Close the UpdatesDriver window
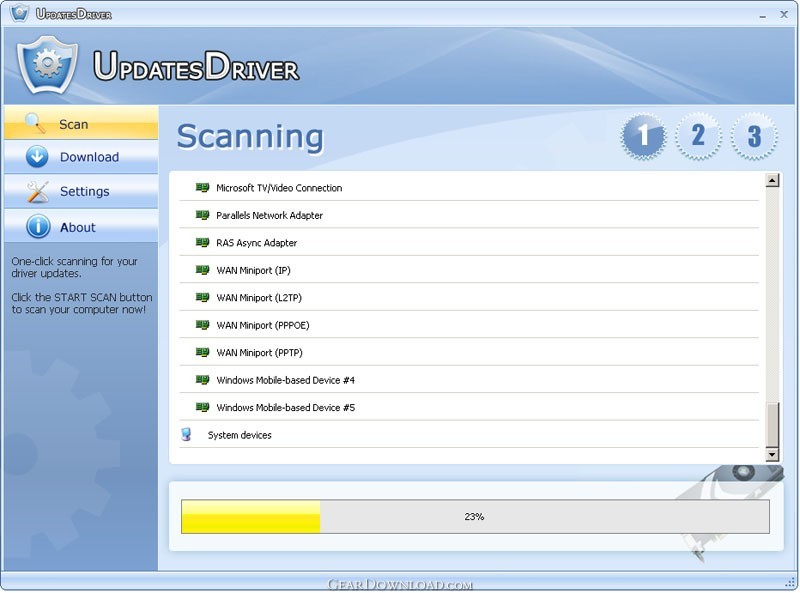 coord(784,14)
